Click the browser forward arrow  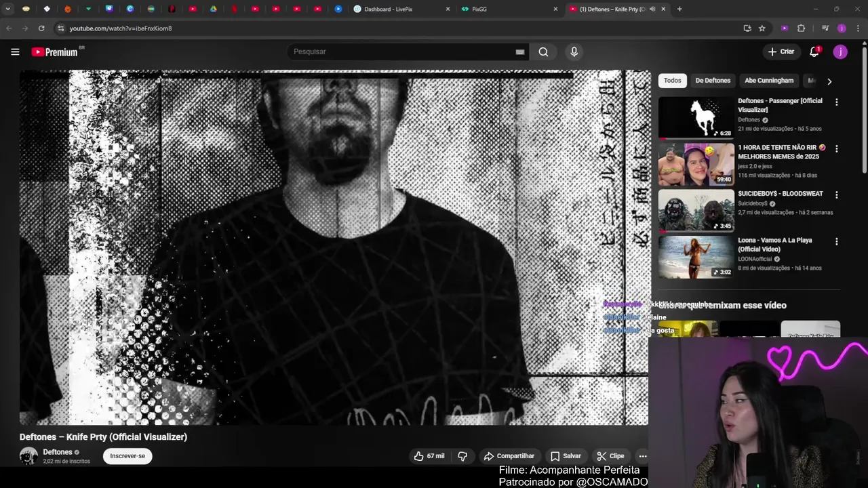[x=25, y=28]
